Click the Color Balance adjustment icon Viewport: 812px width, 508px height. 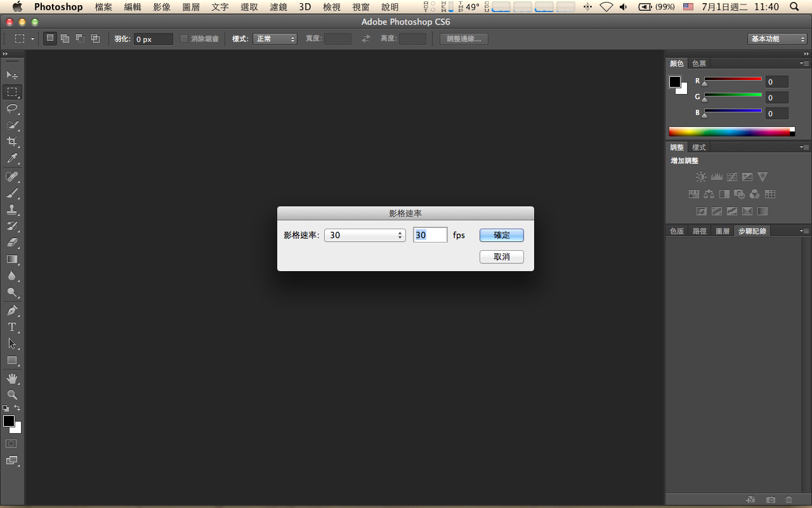click(709, 194)
